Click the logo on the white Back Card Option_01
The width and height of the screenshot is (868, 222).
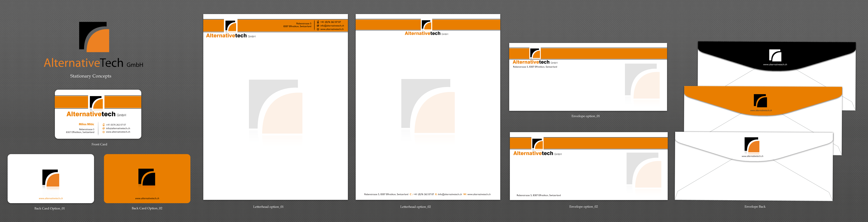click(x=51, y=178)
